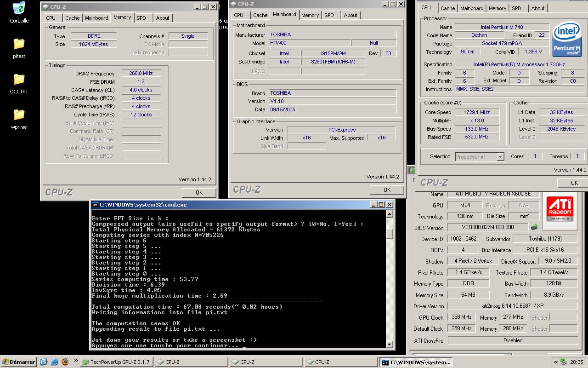Expand hidden system tray icons arrow
This screenshot has width=588, height=368.
(556, 362)
